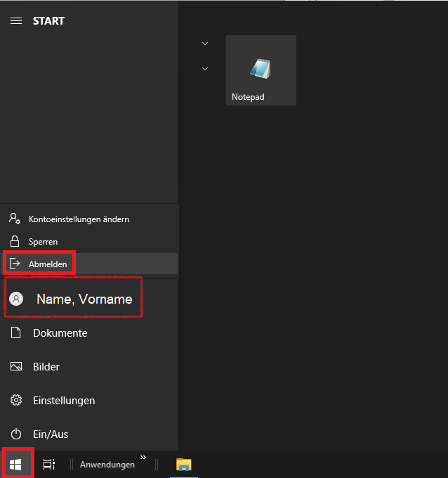Image resolution: width=448 pixels, height=478 pixels.
Task: Click the Dokumente page icon
Action: pyautogui.click(x=16, y=332)
